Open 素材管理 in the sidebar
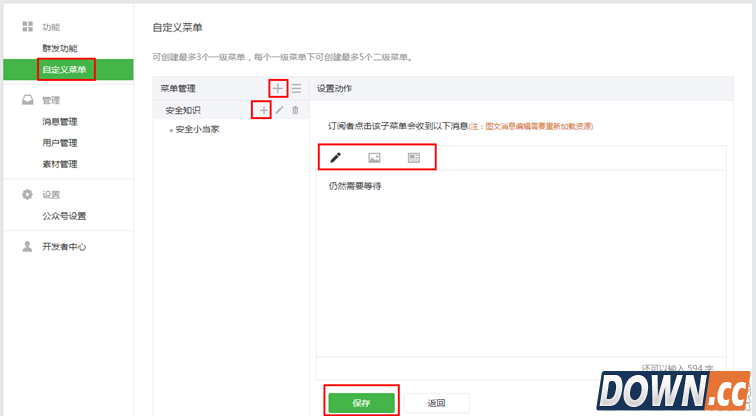The image size is (756, 416). [x=60, y=164]
